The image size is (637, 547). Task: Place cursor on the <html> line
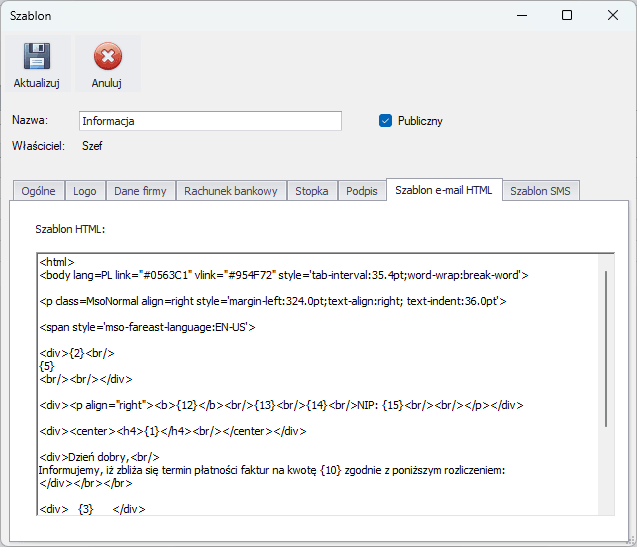click(57, 262)
